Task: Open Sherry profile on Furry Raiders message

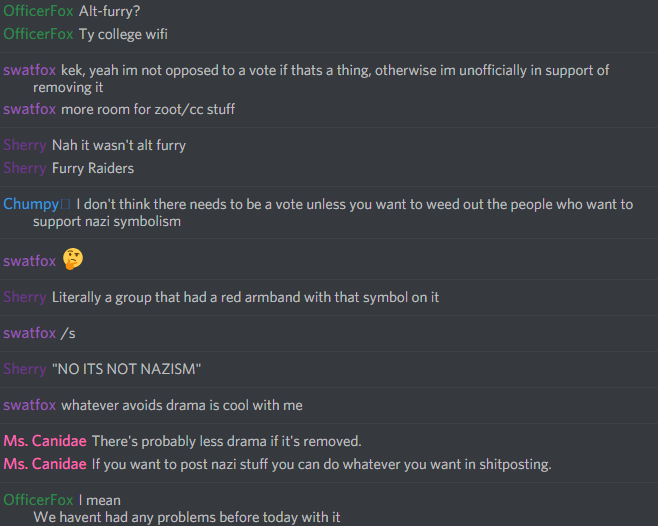Action: (x=25, y=168)
